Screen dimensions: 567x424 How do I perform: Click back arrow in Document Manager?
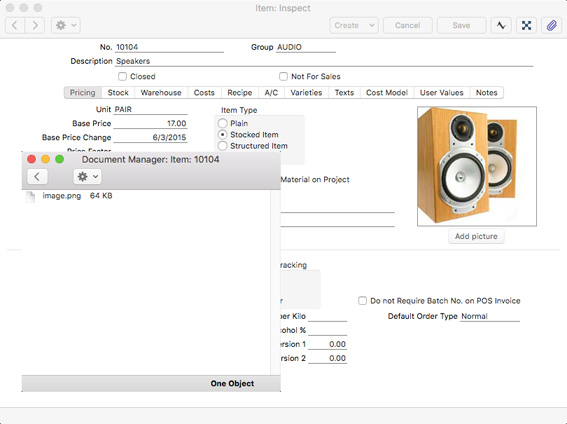point(37,177)
